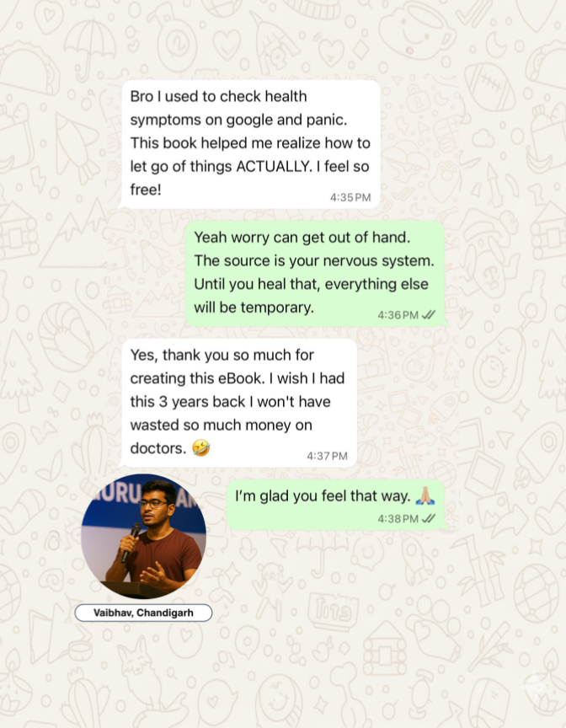Viewport: 566px width, 728px height.
Task: Click the double check marks next to 4:36 PM
Action: (428, 315)
